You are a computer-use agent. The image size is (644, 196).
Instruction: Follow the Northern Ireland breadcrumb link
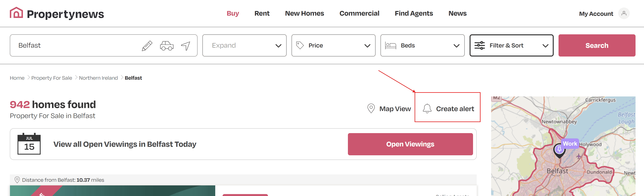[x=98, y=78]
